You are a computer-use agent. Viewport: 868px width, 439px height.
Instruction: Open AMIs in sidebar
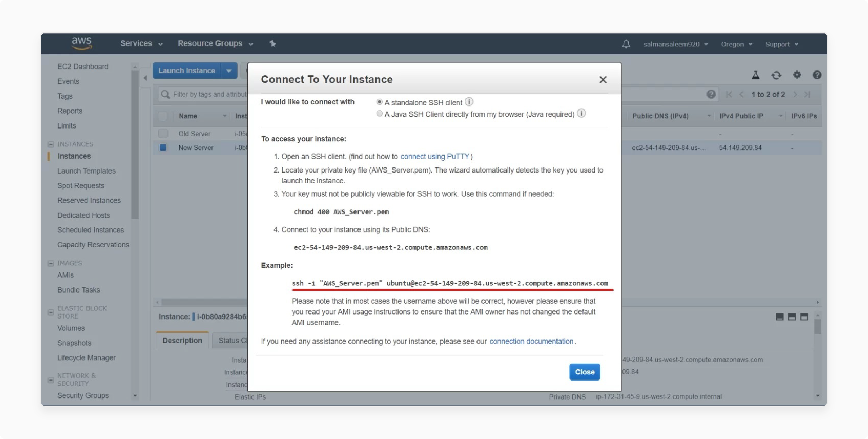pos(65,275)
